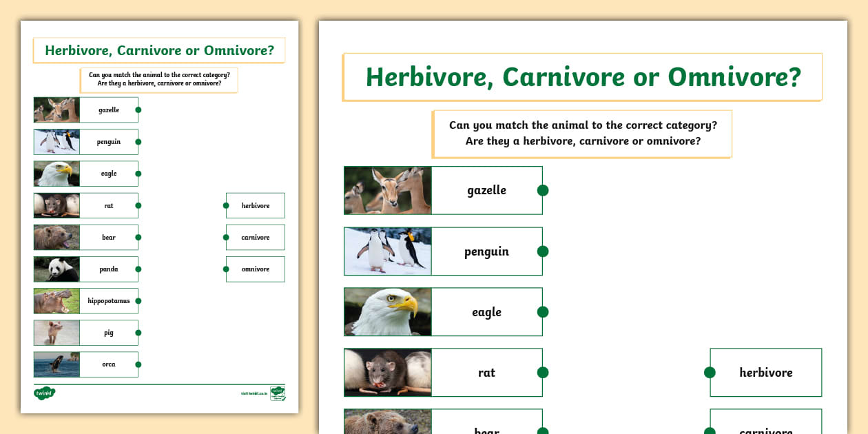Click the badge icon in the small page footer
This screenshot has width=868, height=434.
tap(278, 393)
